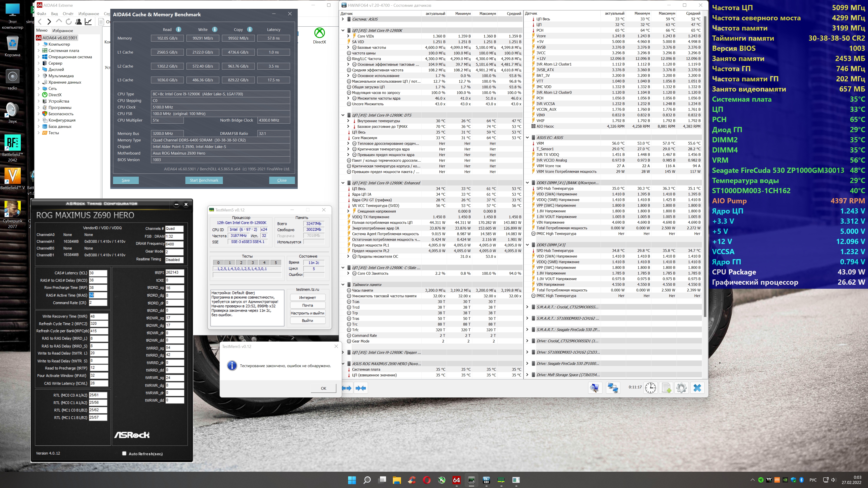Click Read info icon in benchmark
The image size is (868, 488).
[x=179, y=30]
